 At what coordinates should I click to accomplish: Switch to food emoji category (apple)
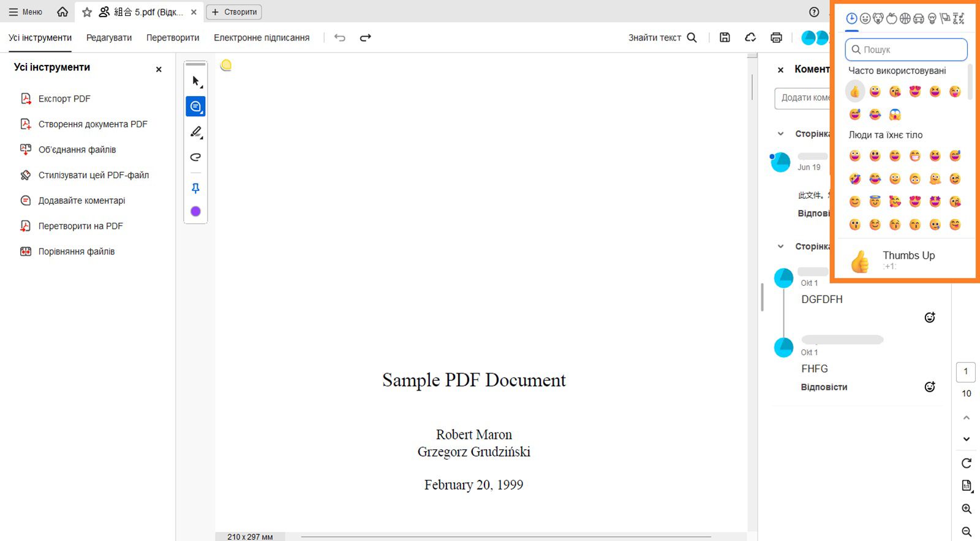(x=892, y=18)
